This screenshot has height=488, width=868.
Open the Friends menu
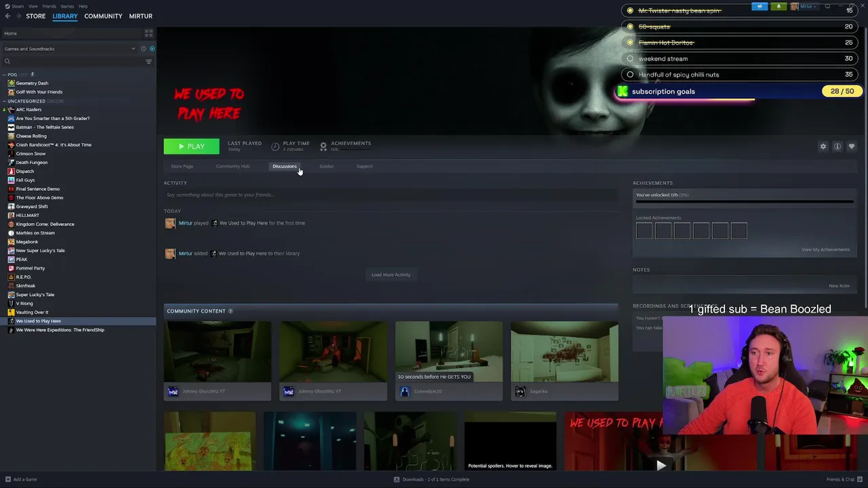50,6
